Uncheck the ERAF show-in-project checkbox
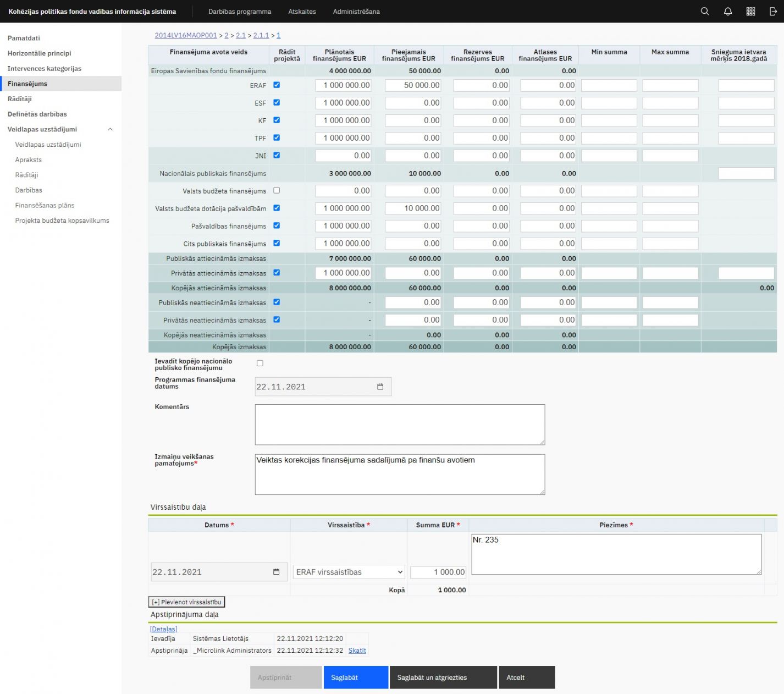The width and height of the screenshot is (784, 694). [277, 85]
